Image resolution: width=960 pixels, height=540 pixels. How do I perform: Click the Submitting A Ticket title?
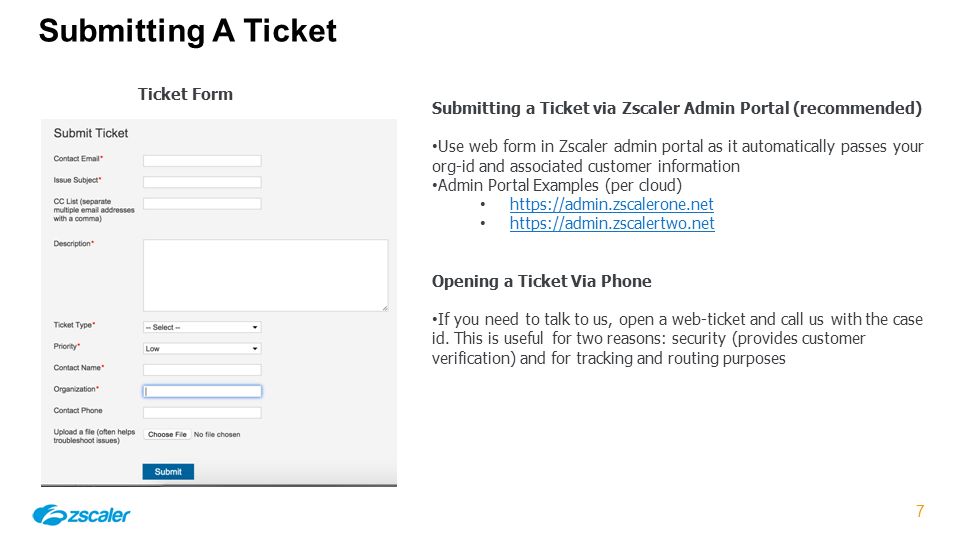point(187,31)
